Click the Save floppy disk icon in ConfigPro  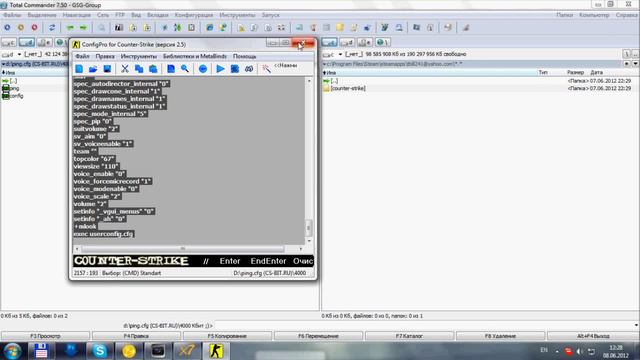(x=107, y=69)
